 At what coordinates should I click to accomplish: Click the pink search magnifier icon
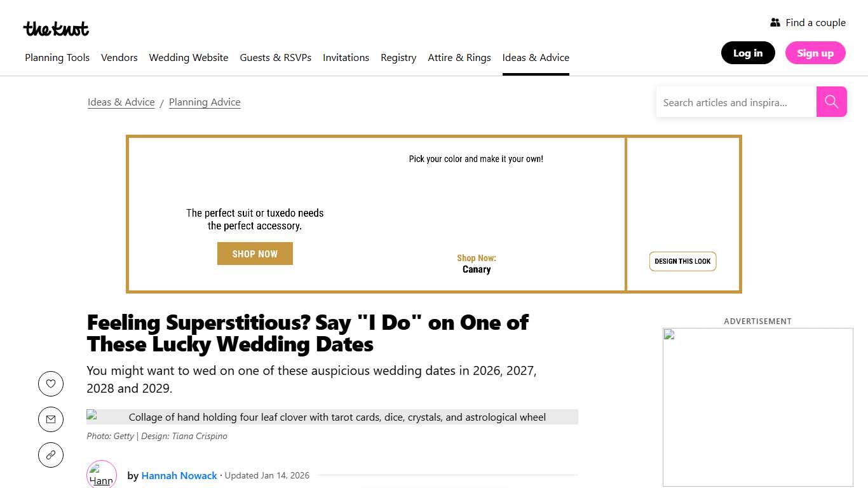[831, 102]
